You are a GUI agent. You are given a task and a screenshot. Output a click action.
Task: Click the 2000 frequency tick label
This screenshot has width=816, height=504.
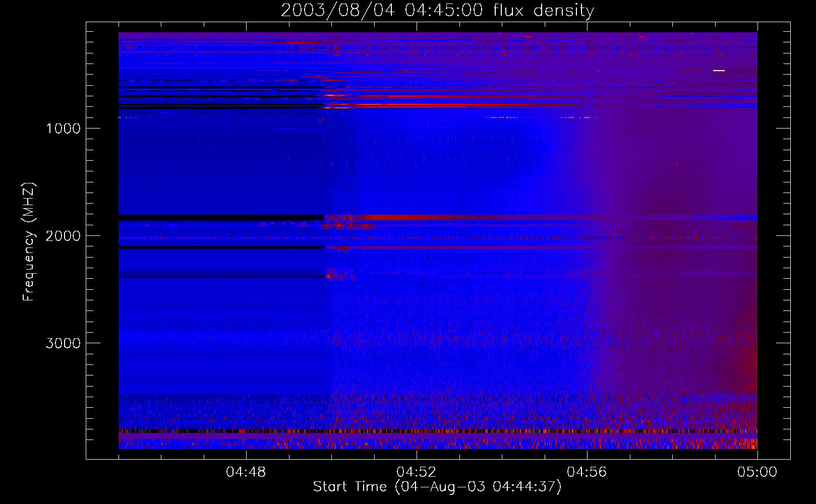click(x=63, y=236)
